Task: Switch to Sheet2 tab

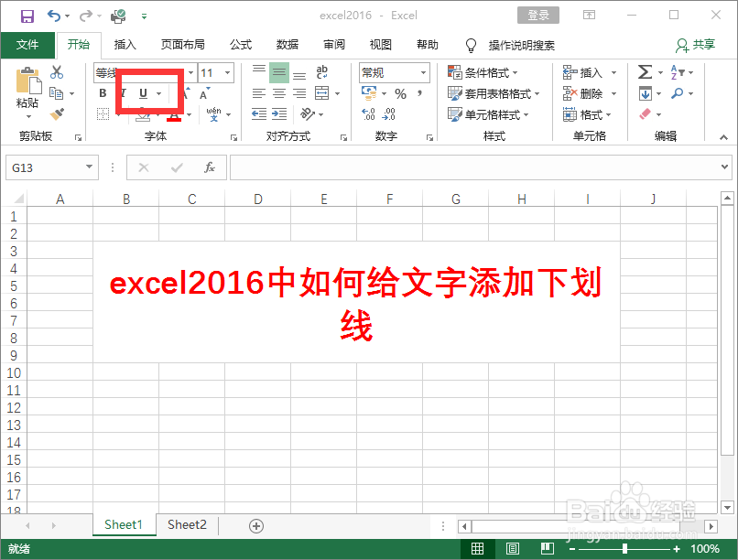Action: click(x=187, y=524)
